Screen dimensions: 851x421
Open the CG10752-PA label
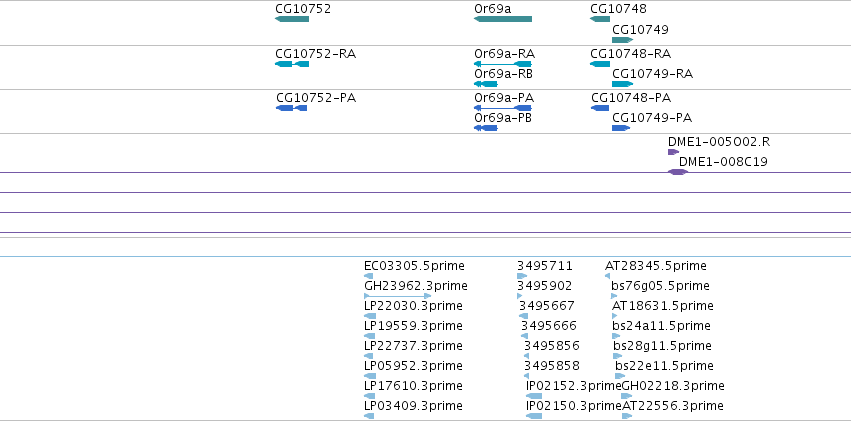tap(316, 98)
